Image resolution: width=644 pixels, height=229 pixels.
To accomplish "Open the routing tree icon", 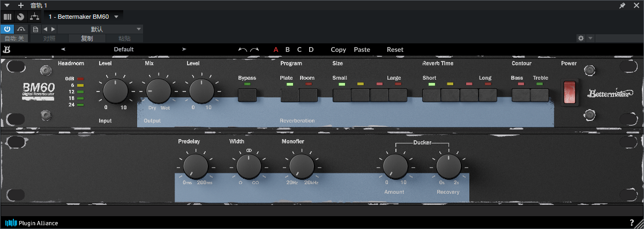I will 35,17.
